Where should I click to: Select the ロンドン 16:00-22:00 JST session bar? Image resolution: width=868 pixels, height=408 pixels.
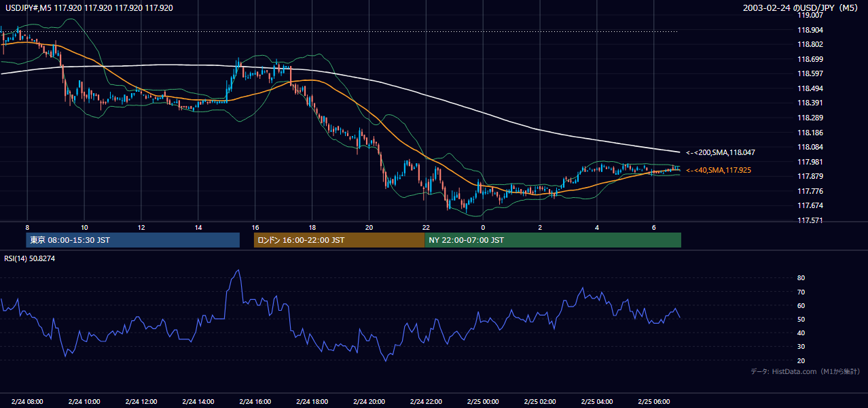coord(339,240)
